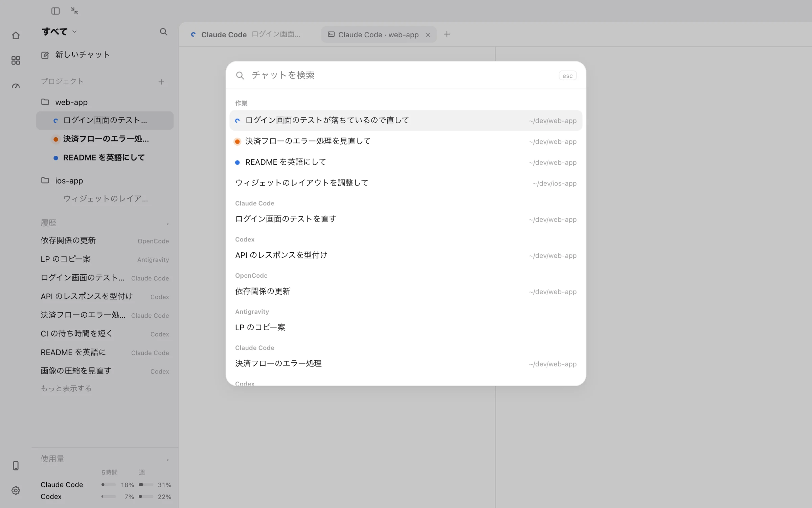Open sidebar project chat README を英語にして

[x=105, y=157]
